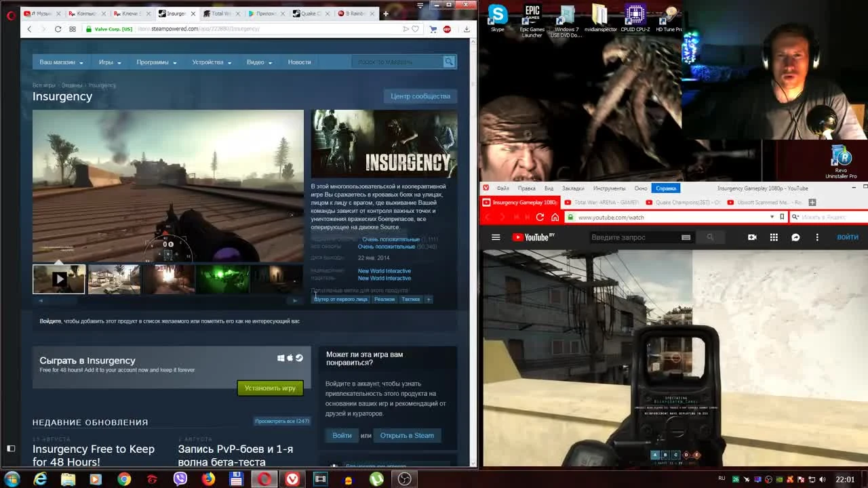Open Opera Speed Dial grid button
The height and width of the screenshot is (488, 868).
[x=73, y=29]
